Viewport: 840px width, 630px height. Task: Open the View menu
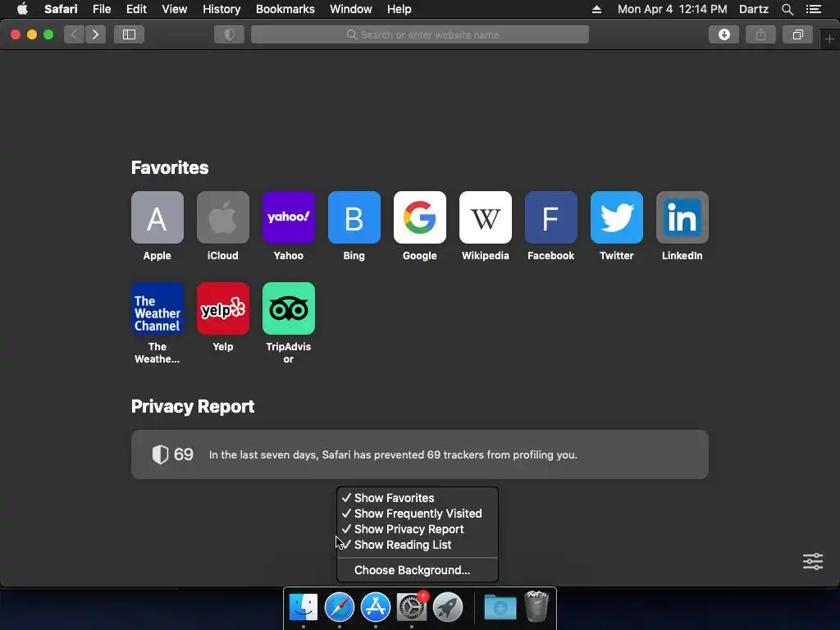(175, 9)
